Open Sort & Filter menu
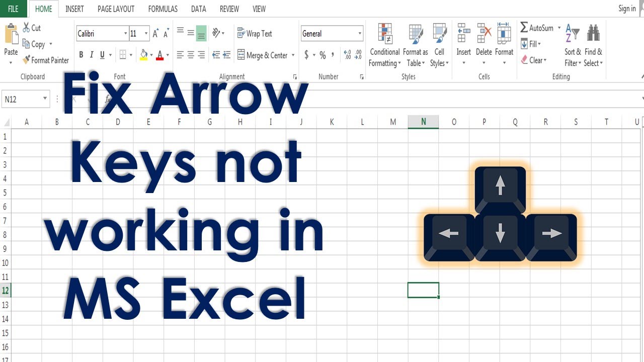 click(573, 45)
